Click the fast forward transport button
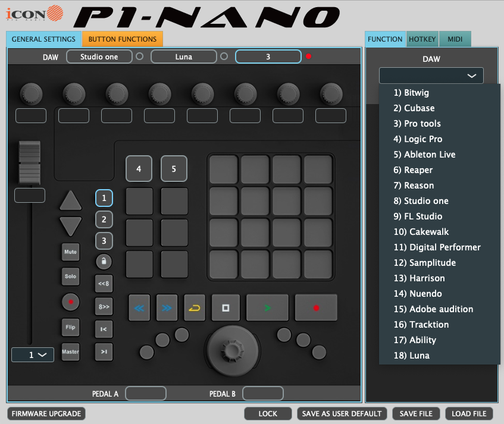Screen dimensions: 504x424 (167, 307)
